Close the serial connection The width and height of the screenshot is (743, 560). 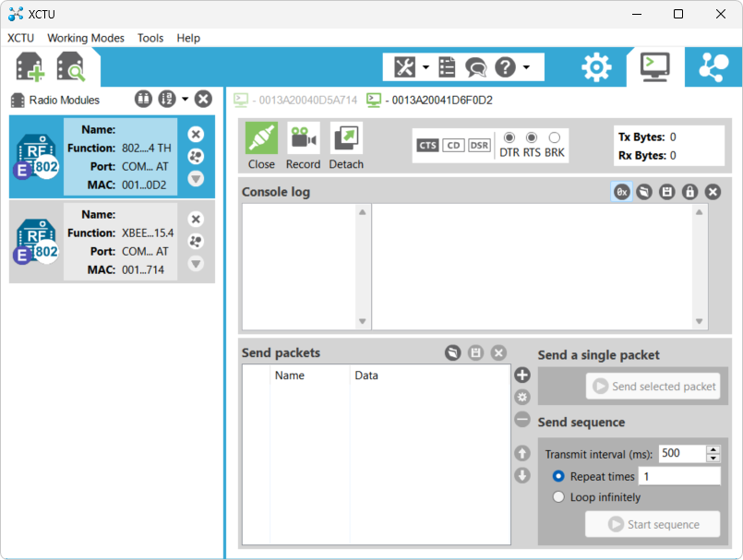point(261,146)
